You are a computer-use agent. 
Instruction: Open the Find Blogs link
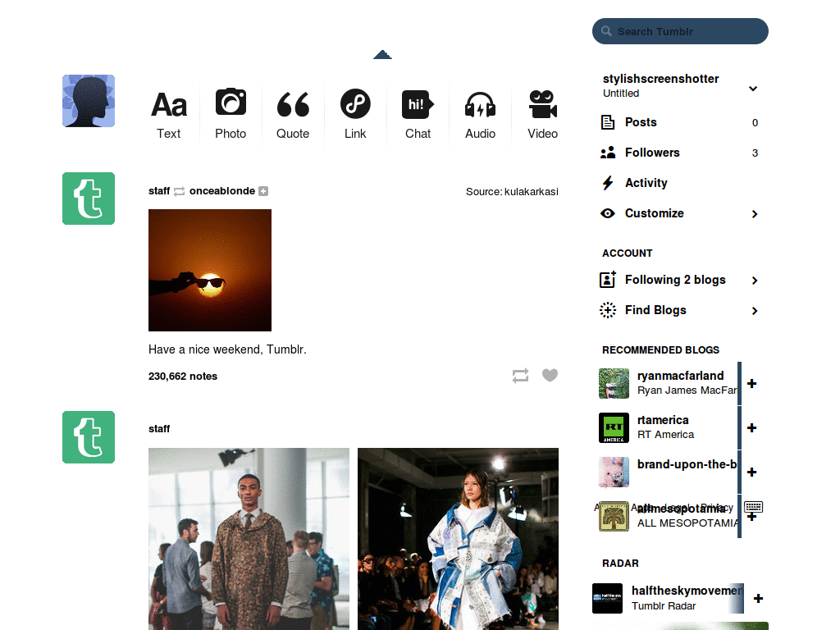click(680, 310)
